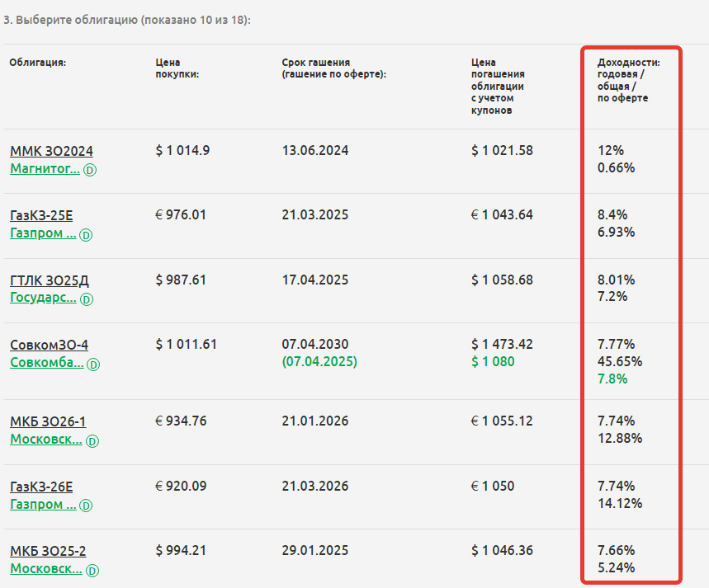
Task: Click the D icon next to Государс...
Action: (87, 299)
